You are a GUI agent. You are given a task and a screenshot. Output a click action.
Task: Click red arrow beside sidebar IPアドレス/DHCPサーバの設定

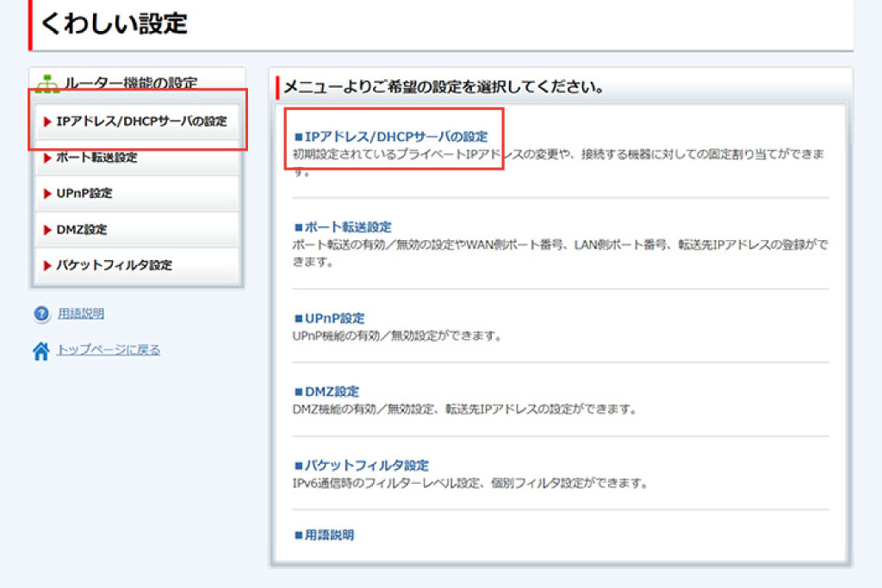(x=47, y=121)
